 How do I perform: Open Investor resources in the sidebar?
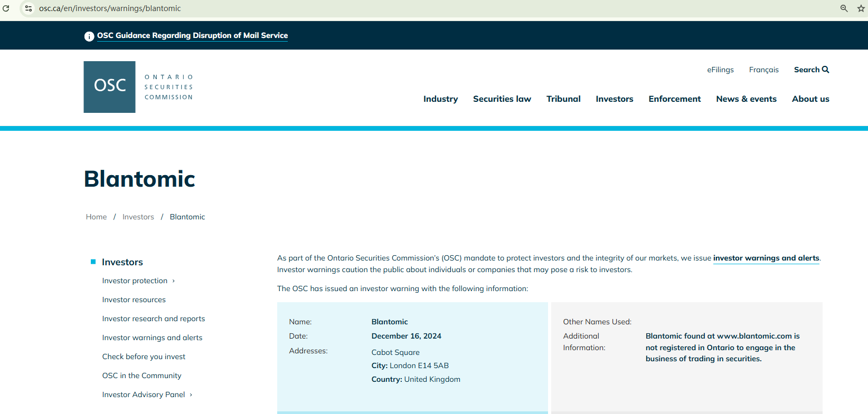point(134,300)
